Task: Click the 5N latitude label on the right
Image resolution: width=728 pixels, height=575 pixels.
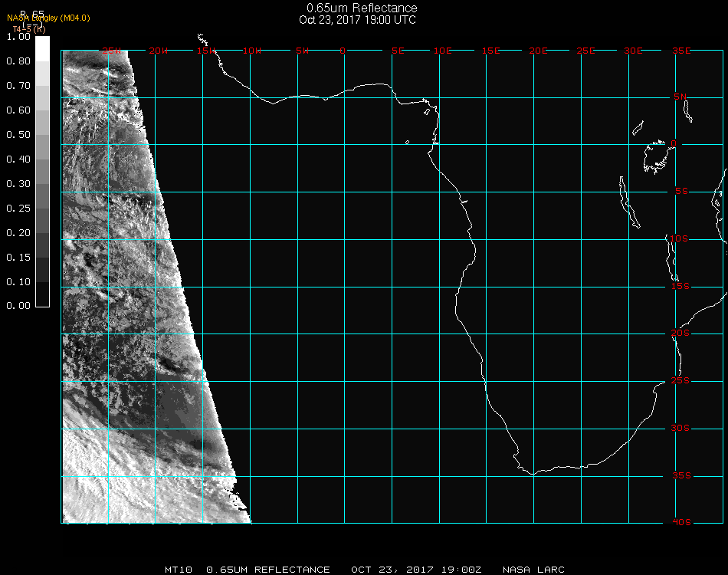Action: point(680,97)
